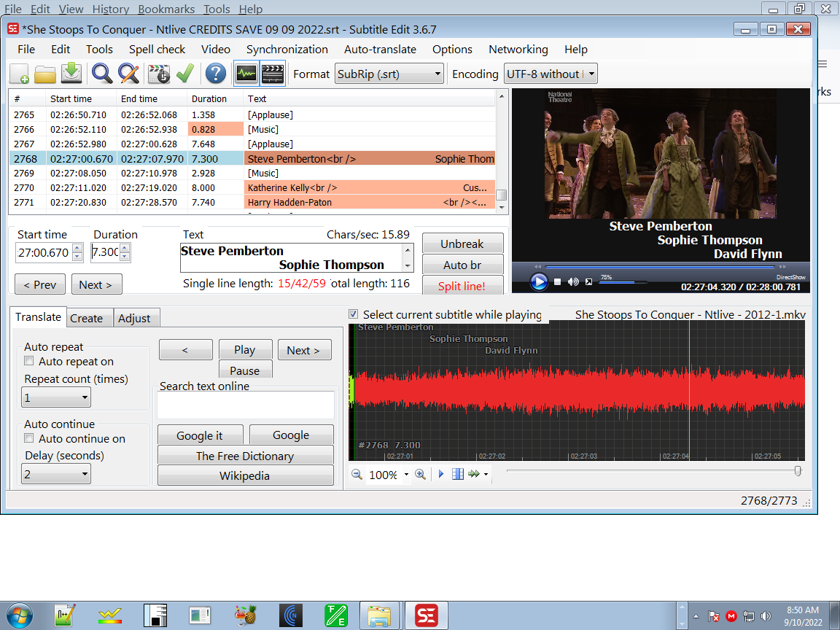Open Delay seconds dropdown
The height and width of the screenshot is (630, 840).
click(56, 474)
